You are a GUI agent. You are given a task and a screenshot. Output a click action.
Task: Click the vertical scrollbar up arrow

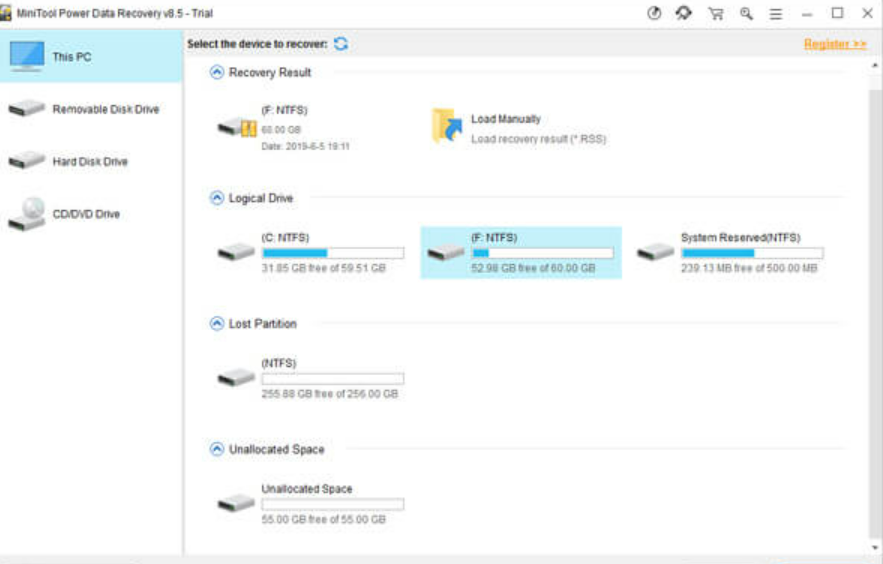(875, 65)
